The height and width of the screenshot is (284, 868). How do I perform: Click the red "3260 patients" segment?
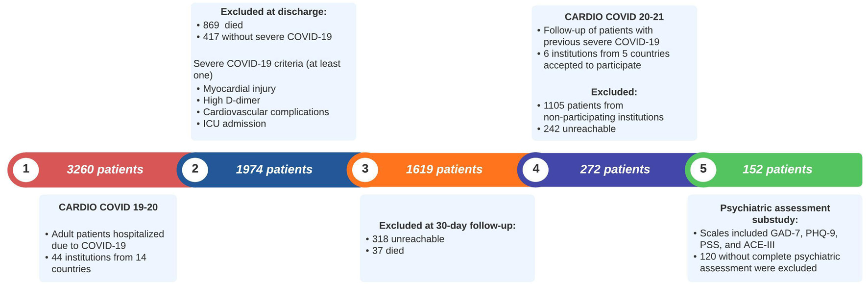click(105, 170)
